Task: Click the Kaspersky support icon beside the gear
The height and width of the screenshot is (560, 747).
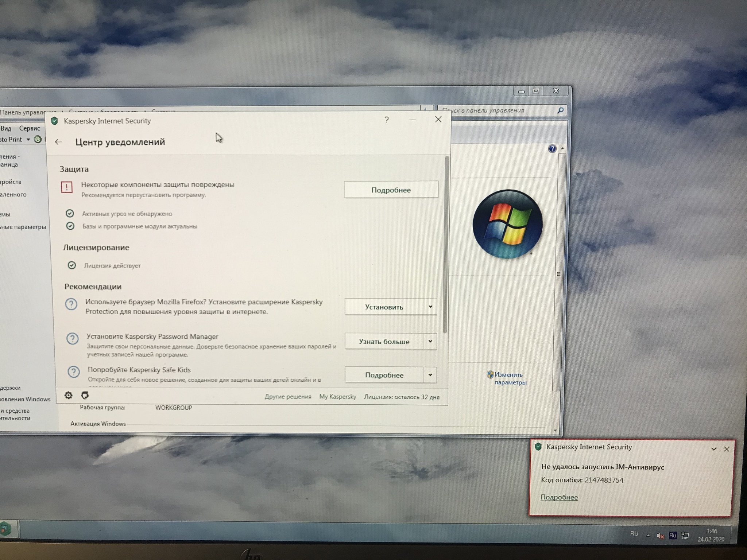Action: click(85, 395)
